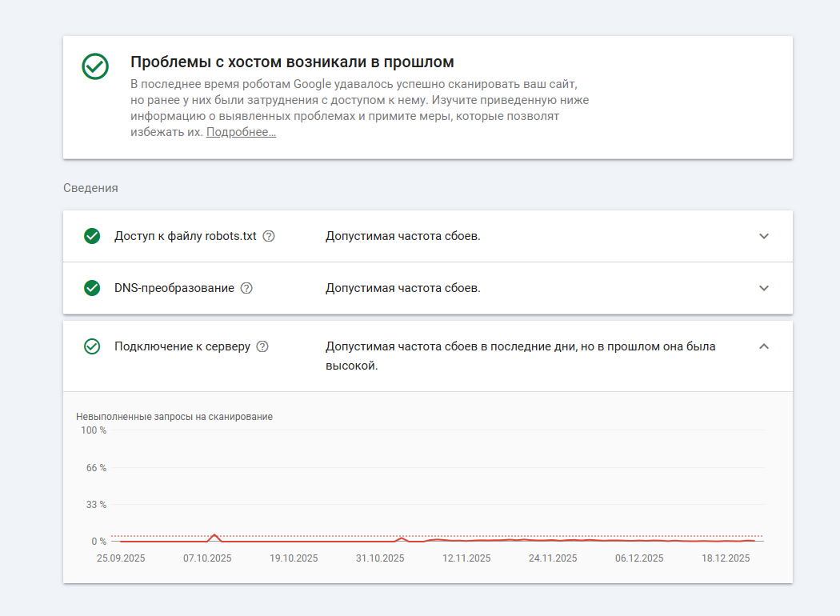Select 'DNS-преобразование' label
The image size is (840, 616).
[174, 288]
